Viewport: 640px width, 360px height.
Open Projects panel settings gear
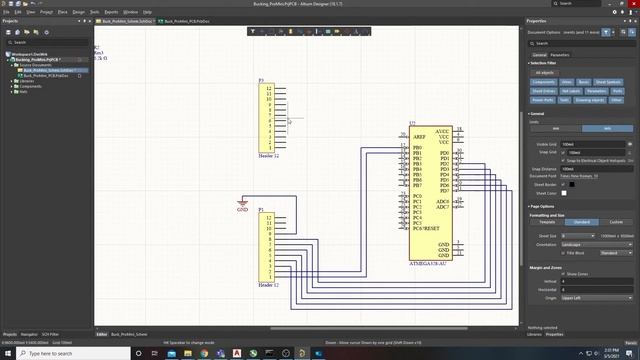[47, 32]
